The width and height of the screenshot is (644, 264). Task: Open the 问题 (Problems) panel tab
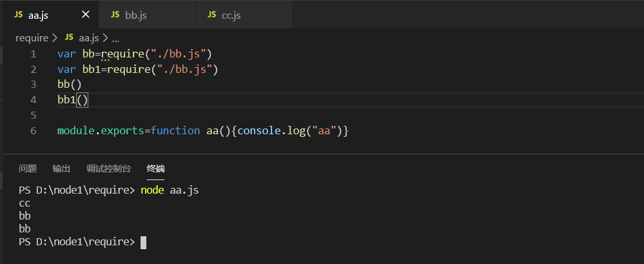click(x=28, y=168)
